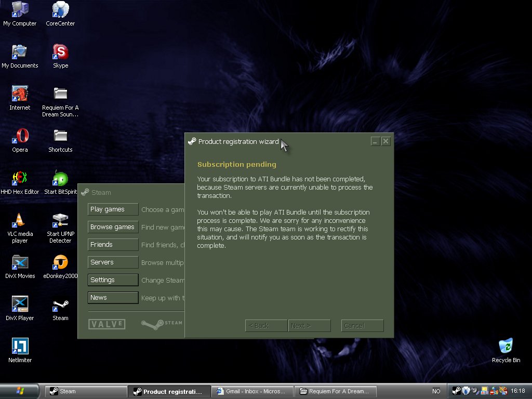532x399 pixels.
Task: Click the network blocked tray icon
Action: [x=494, y=391]
